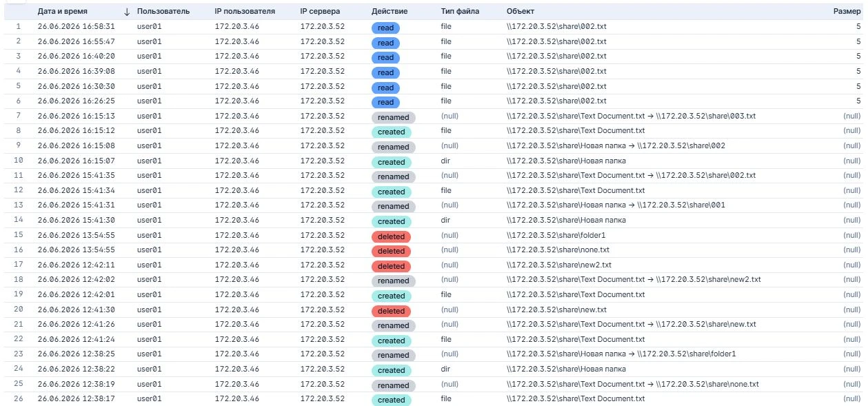Screen dimensions: 868x406
Task: Click the deleted badge at 12:41:30
Action: pos(391,311)
